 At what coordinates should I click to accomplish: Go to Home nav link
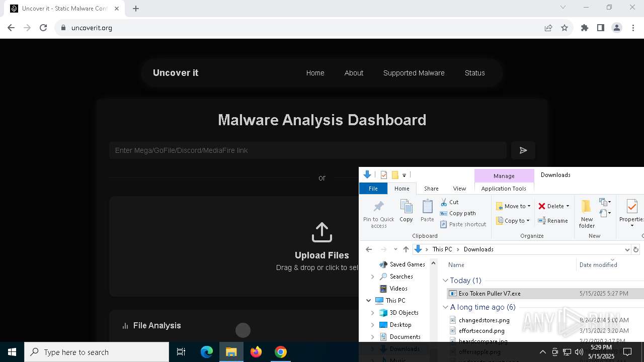coord(315,73)
